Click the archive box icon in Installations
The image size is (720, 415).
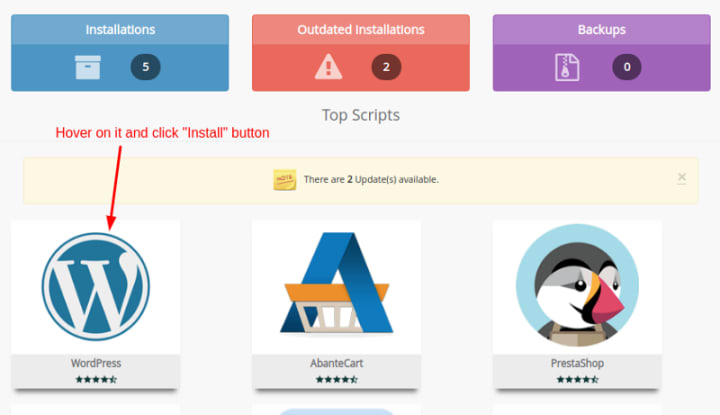click(88, 67)
